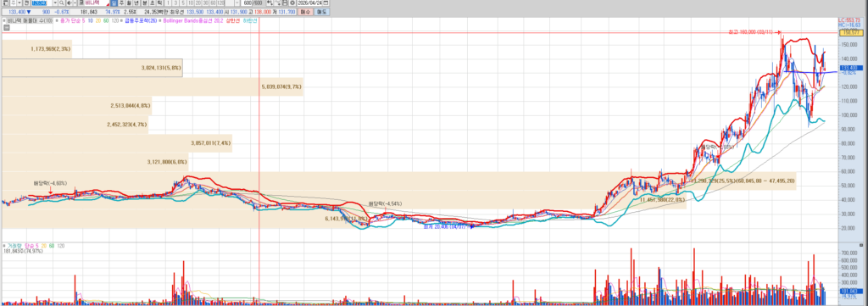
Task: Select the weekly (주) chart period
Action: pyautogui.click(x=121, y=3)
